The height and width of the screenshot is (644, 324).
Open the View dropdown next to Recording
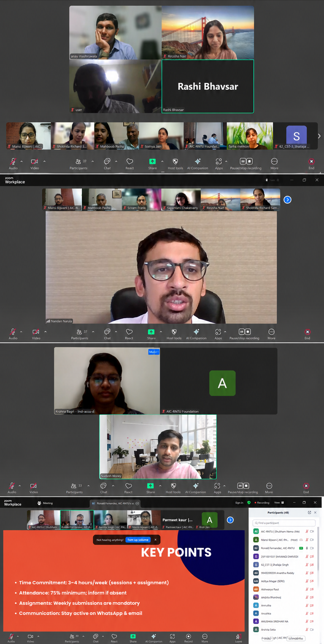tap(279, 503)
